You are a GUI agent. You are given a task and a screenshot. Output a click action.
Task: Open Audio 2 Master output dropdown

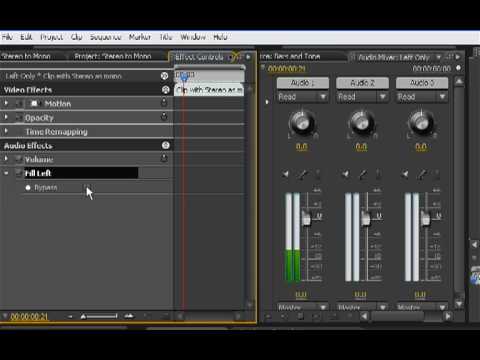(362, 307)
